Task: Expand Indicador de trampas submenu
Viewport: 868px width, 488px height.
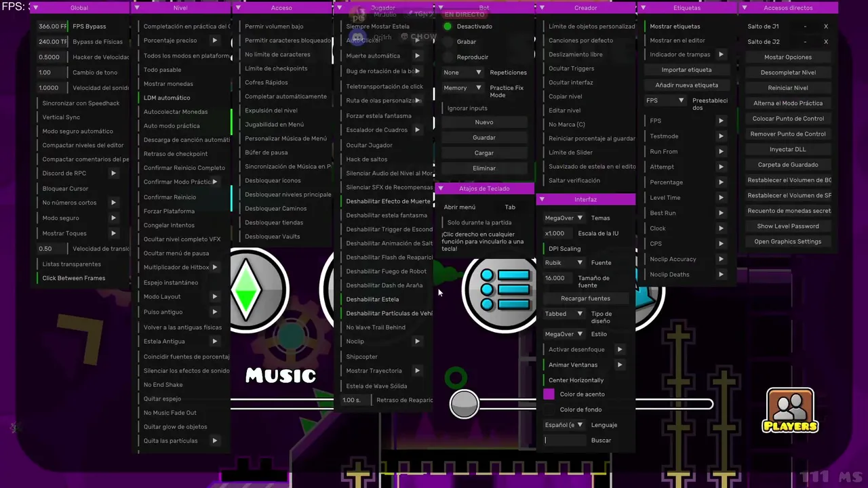Action: pos(721,54)
